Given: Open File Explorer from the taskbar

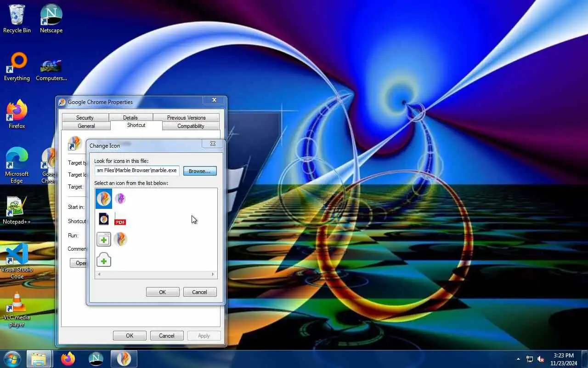Looking at the screenshot, I should pos(39,359).
